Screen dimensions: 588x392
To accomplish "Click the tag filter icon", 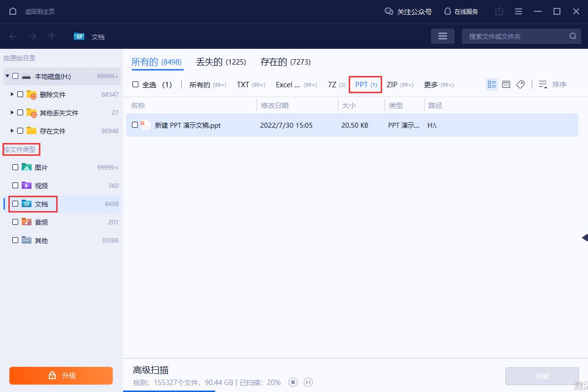I will [521, 84].
